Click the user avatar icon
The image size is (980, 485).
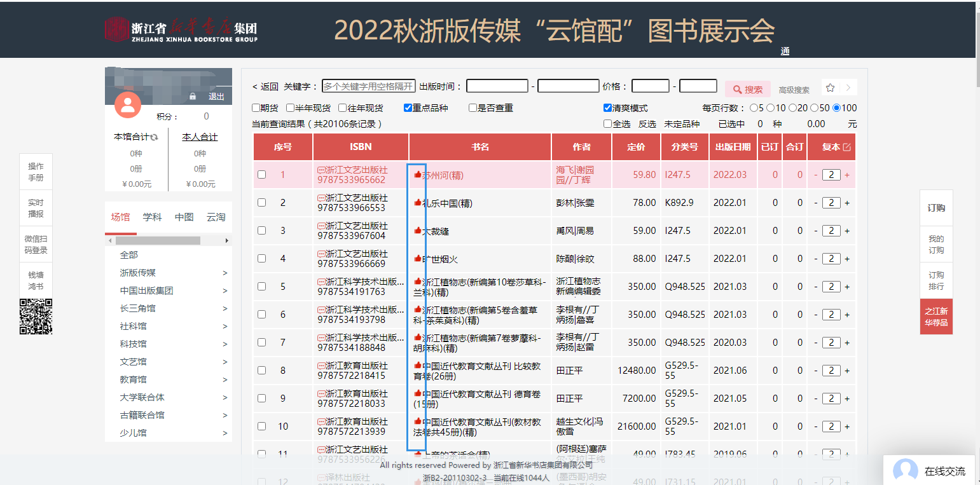128,104
